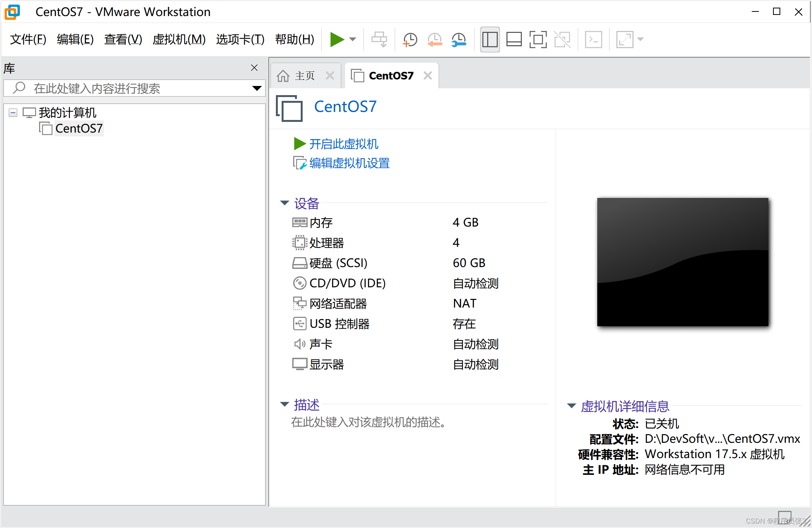Collapse the 虚拟机详细信息 section

tap(572, 406)
